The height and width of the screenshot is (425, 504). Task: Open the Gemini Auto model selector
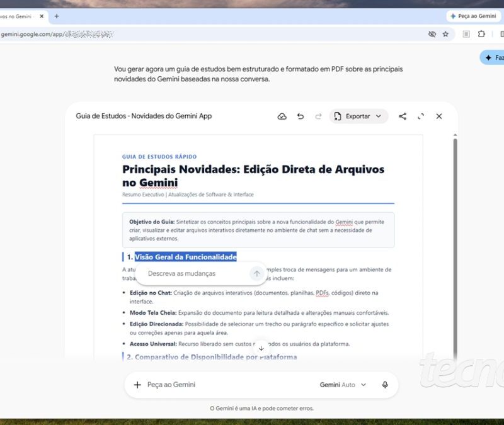[343, 385]
